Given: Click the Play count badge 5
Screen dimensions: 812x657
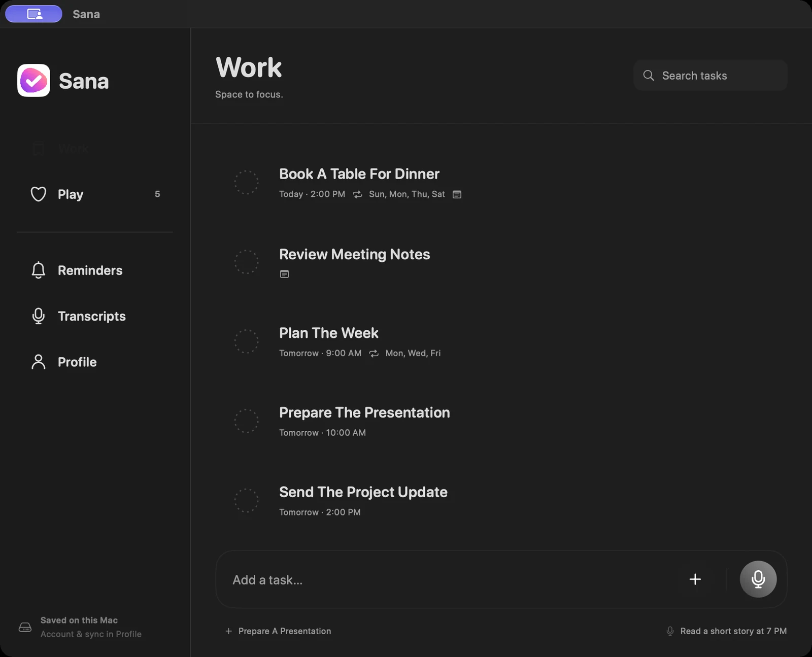Looking at the screenshot, I should click(x=157, y=194).
